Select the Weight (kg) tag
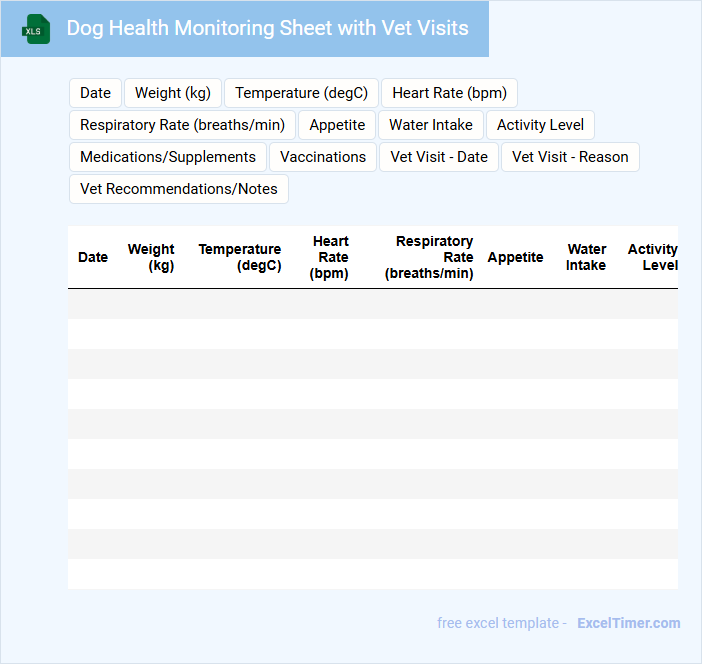702x664 pixels. click(x=173, y=93)
